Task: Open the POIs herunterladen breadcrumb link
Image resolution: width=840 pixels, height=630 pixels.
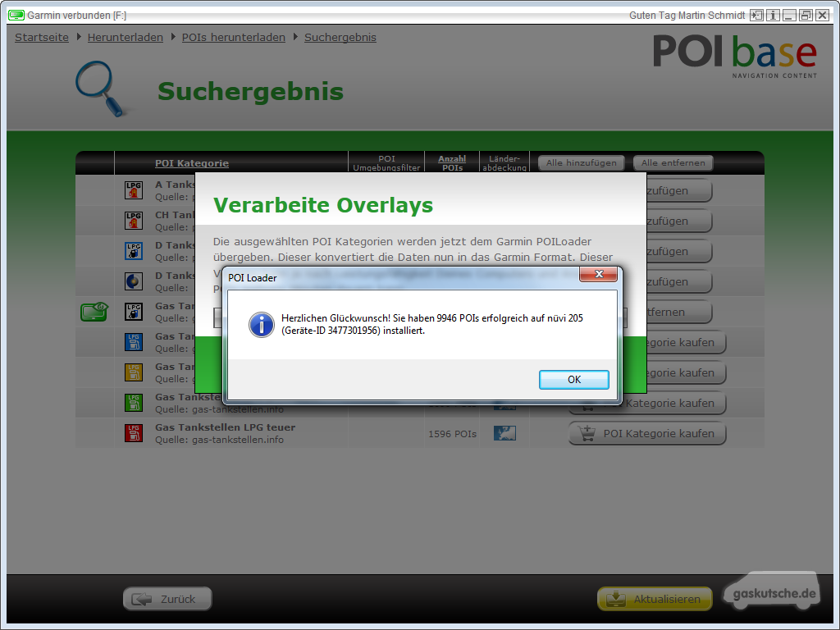Action: click(x=234, y=38)
